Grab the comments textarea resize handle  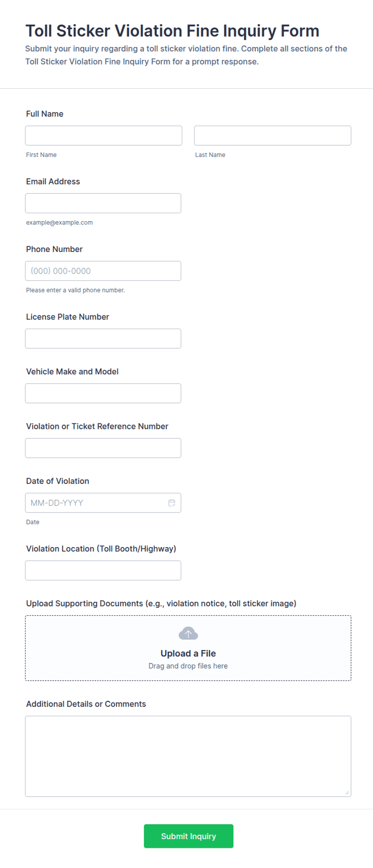click(x=347, y=792)
